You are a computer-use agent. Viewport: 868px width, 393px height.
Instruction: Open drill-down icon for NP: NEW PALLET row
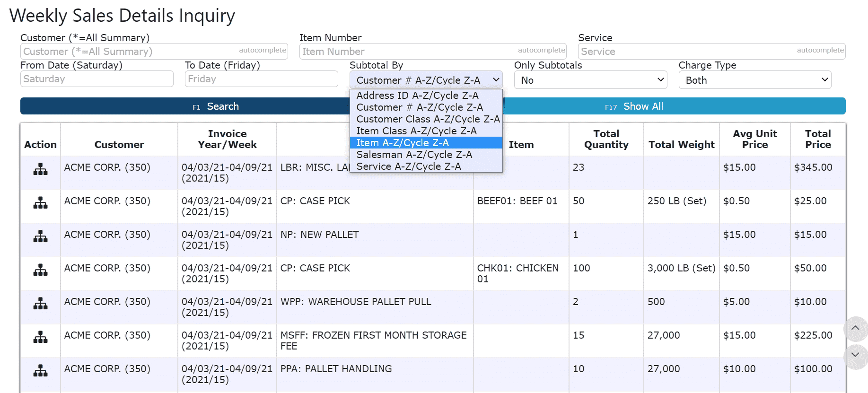[x=40, y=236]
